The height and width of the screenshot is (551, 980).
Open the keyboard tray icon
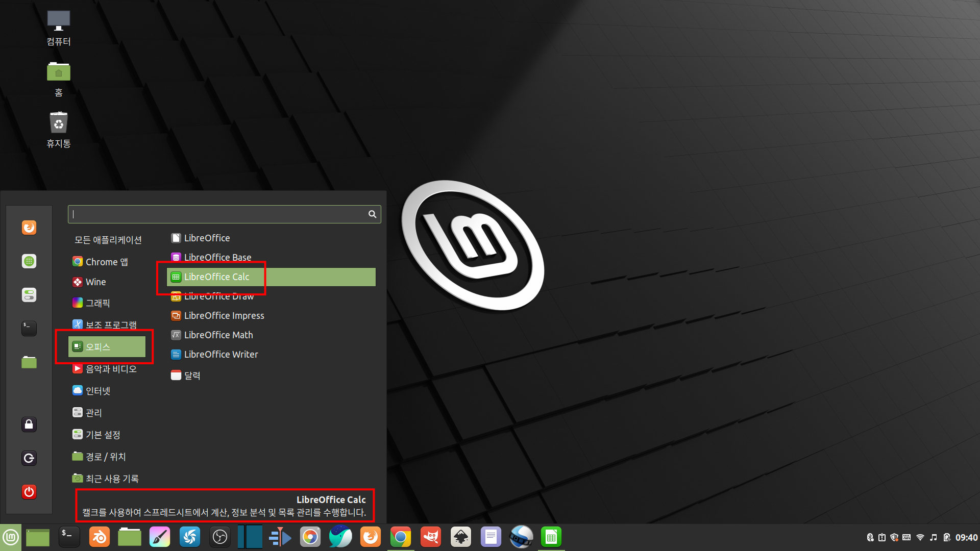pos(906,537)
